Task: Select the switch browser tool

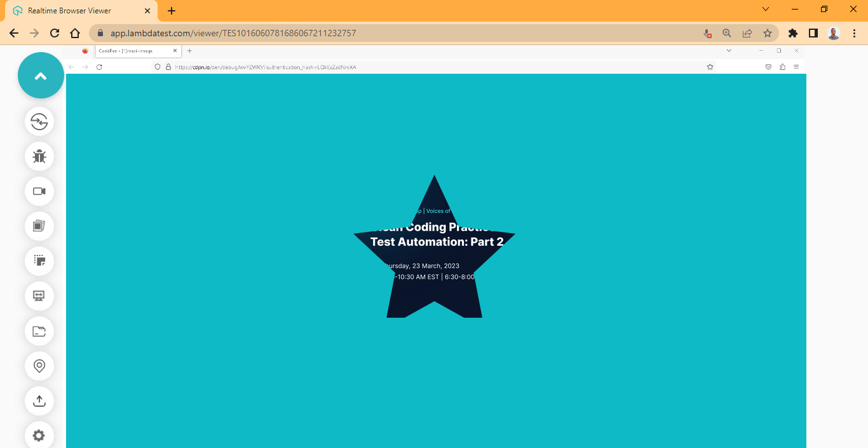Action: pos(39,122)
